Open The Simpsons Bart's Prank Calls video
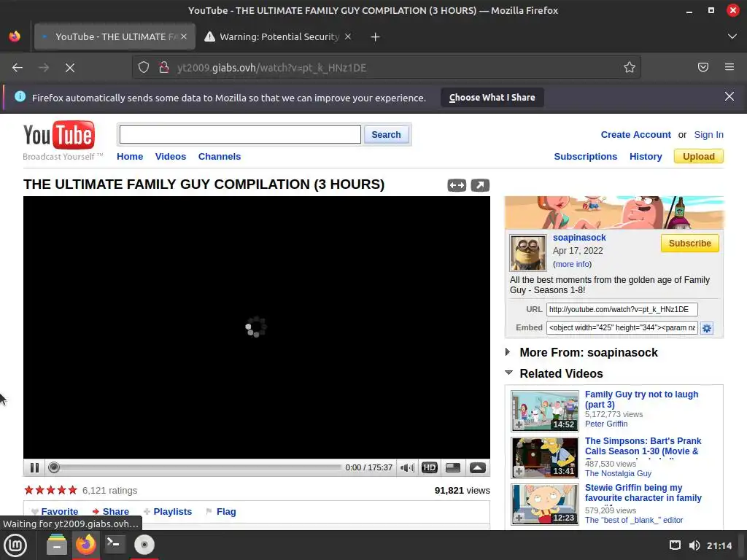The image size is (747, 560). [x=643, y=446]
